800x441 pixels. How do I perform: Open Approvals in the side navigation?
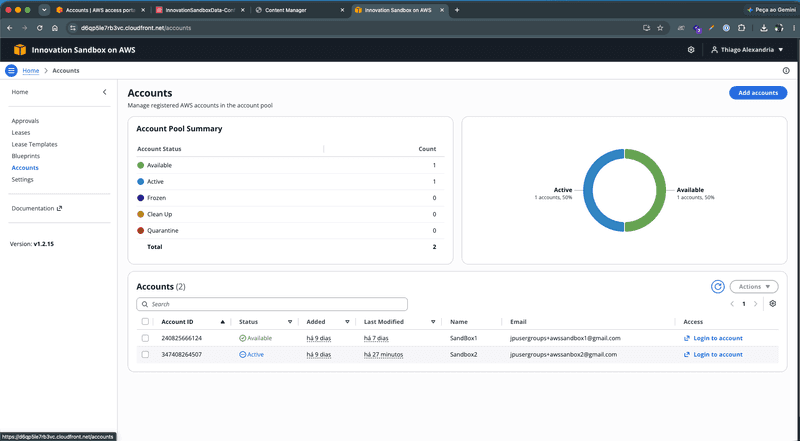point(26,121)
